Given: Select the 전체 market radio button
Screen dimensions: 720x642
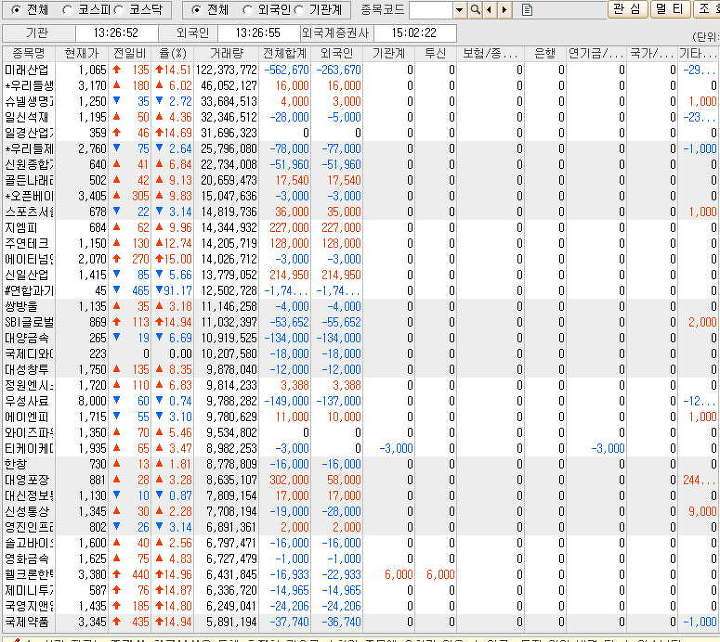Looking at the screenshot, I should [16, 9].
